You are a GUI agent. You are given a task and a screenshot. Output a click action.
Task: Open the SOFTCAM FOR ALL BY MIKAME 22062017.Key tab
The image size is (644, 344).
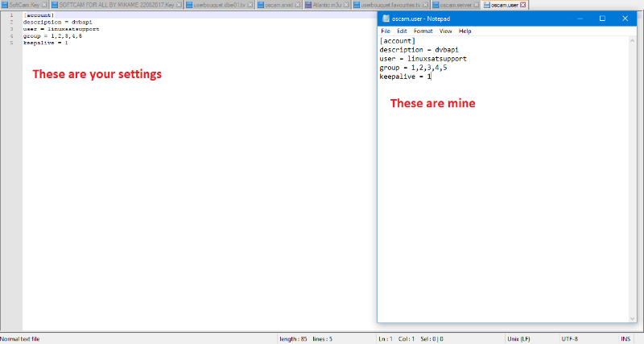117,5
